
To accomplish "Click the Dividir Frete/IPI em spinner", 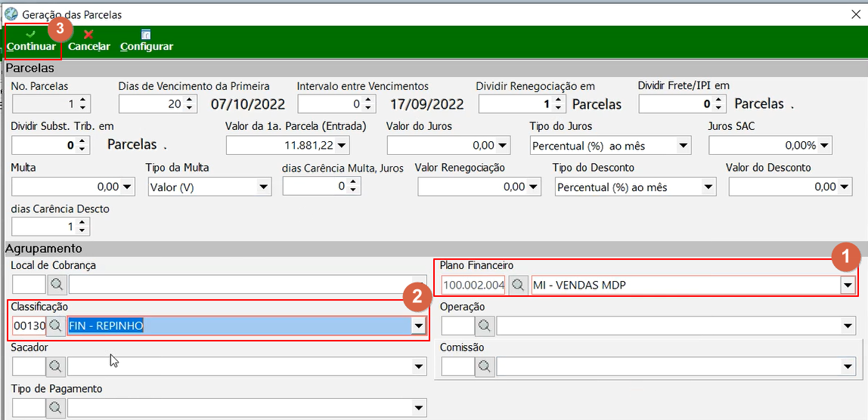I will coord(718,103).
